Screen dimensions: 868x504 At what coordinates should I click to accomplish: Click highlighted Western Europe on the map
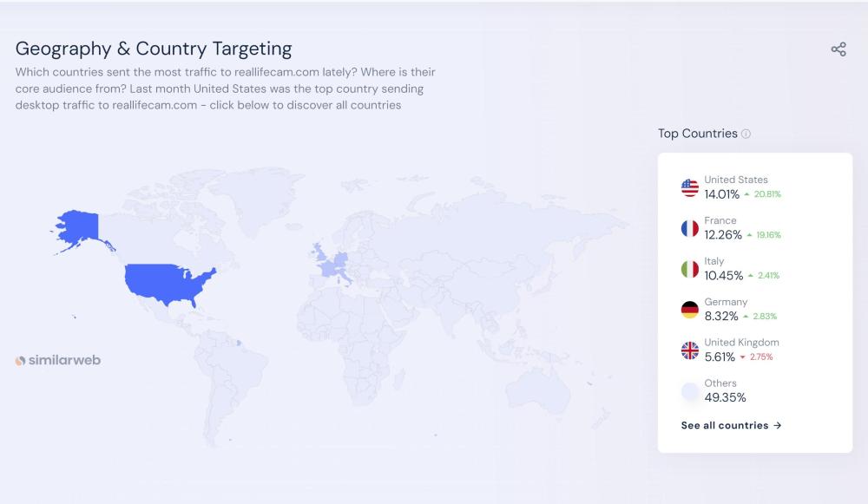pyautogui.click(x=332, y=261)
